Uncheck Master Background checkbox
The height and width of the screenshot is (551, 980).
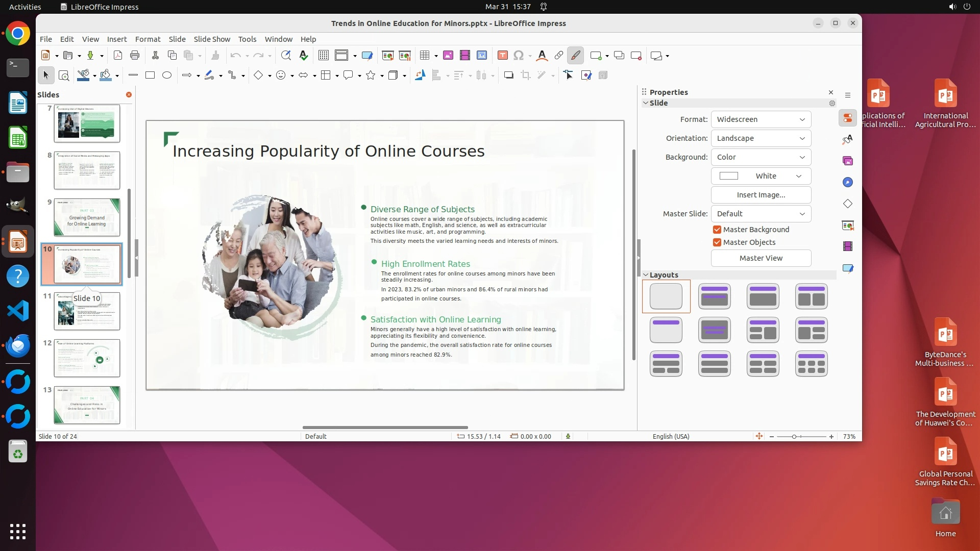click(x=717, y=230)
